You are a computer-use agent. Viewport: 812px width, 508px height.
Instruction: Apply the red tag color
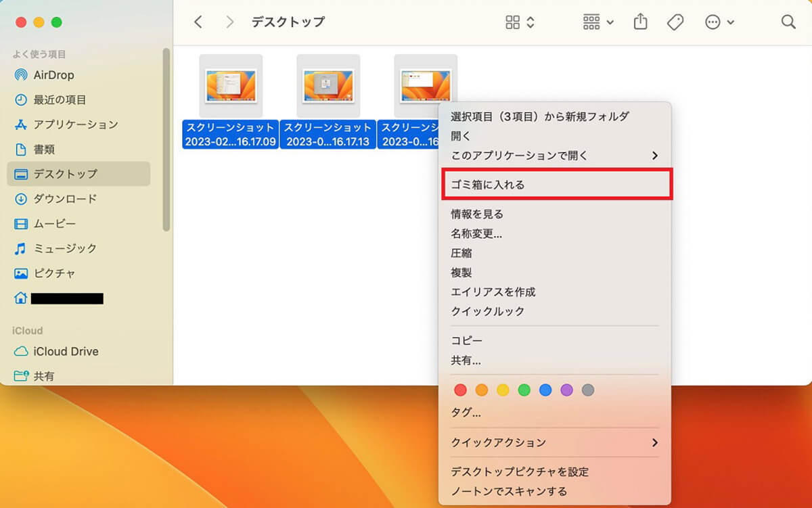[x=460, y=390]
